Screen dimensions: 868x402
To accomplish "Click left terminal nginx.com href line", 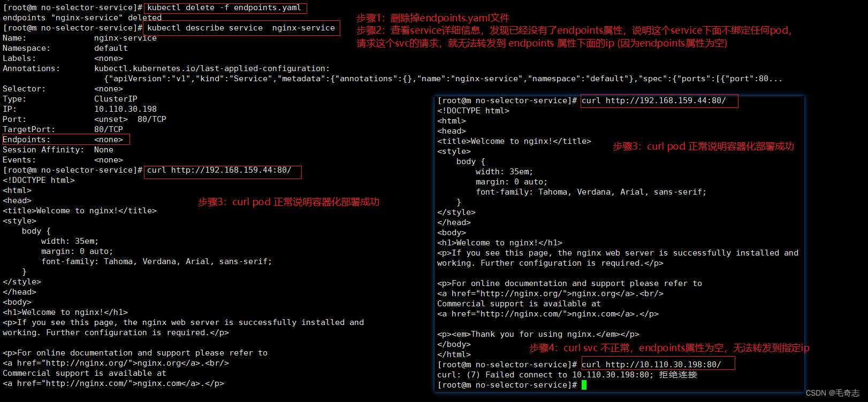I will [x=113, y=383].
